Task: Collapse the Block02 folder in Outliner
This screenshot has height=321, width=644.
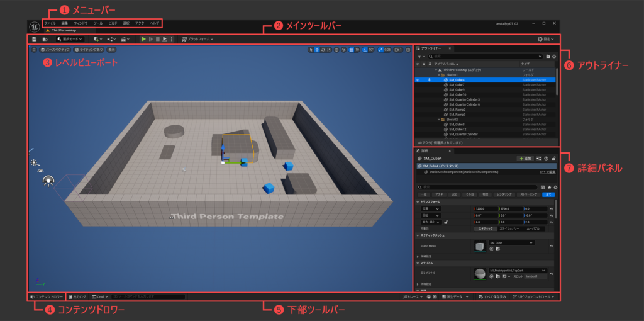Action: click(438, 119)
